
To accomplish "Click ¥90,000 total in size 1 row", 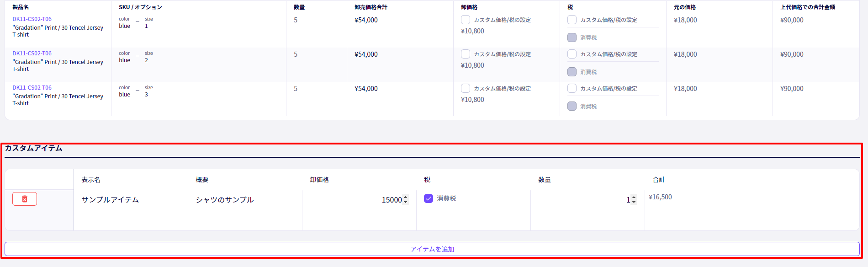I will pos(792,20).
